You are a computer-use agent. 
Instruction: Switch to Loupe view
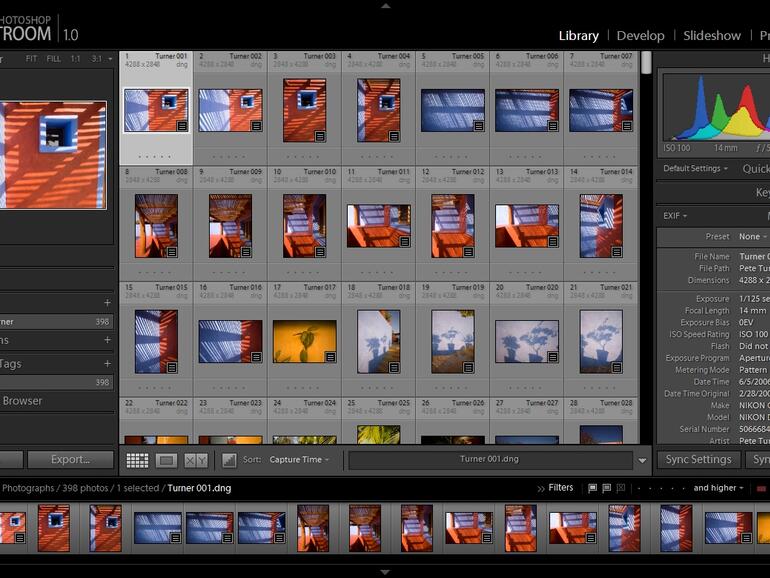pyautogui.click(x=166, y=460)
